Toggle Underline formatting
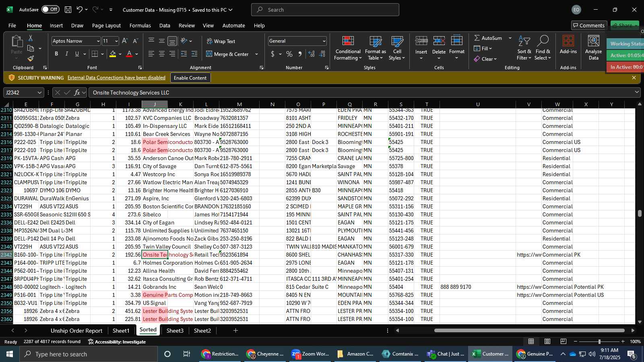 77,54
